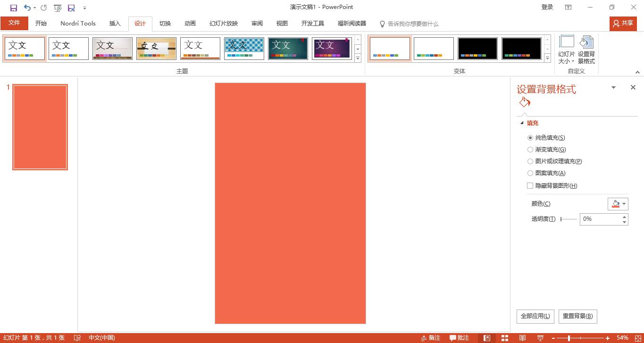This screenshot has height=343, width=644.
Task: Select 图片或纹理填充 radio button
Action: click(x=530, y=161)
